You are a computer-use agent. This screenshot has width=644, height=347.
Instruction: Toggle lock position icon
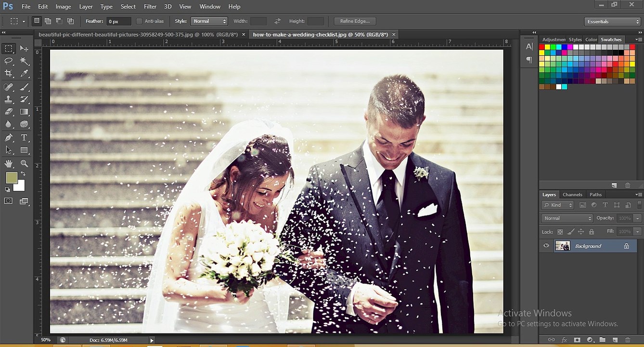(x=581, y=232)
